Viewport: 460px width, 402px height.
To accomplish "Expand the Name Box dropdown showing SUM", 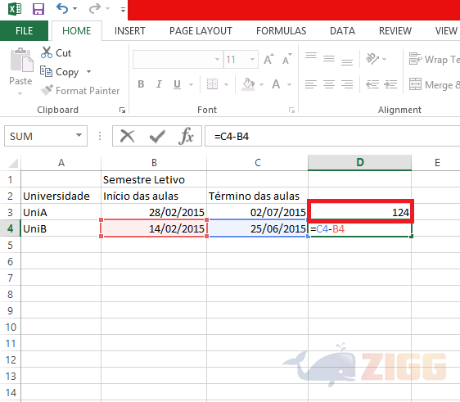I will pos(79,135).
